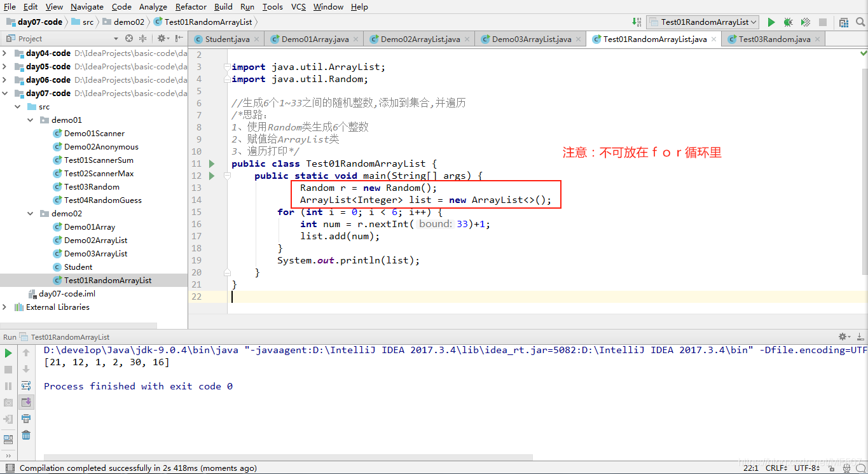Click the run gutter arrow beside class declaration

pos(212,164)
